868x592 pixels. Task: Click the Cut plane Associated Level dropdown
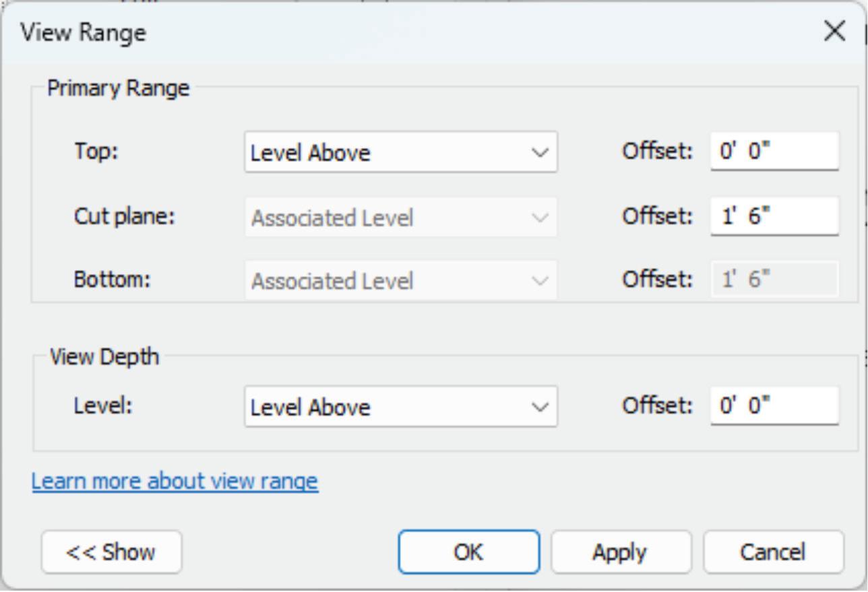tap(400, 218)
